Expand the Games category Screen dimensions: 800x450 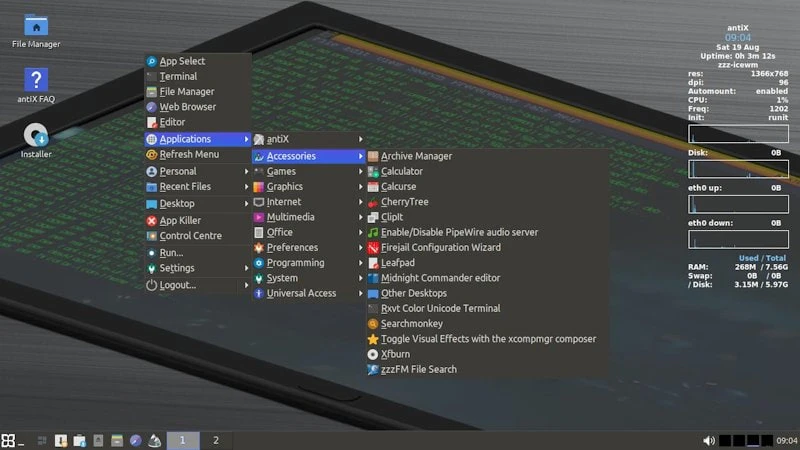309,171
